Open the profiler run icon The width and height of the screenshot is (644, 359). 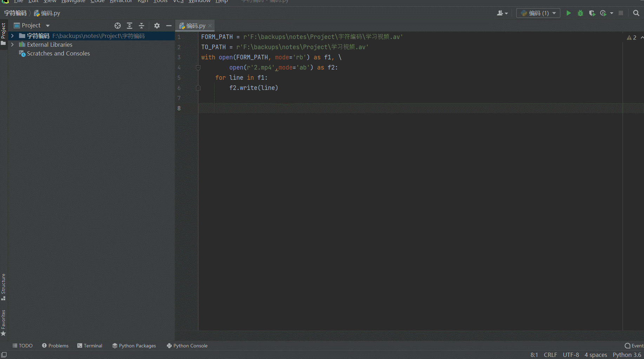[603, 13]
